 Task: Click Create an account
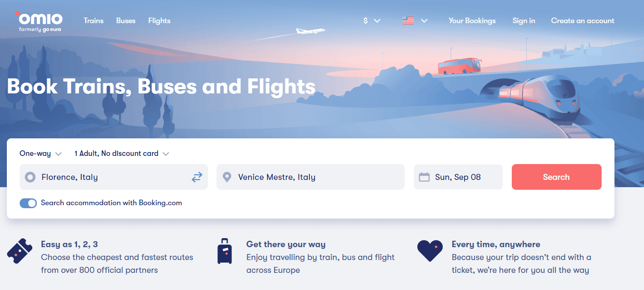(x=582, y=20)
